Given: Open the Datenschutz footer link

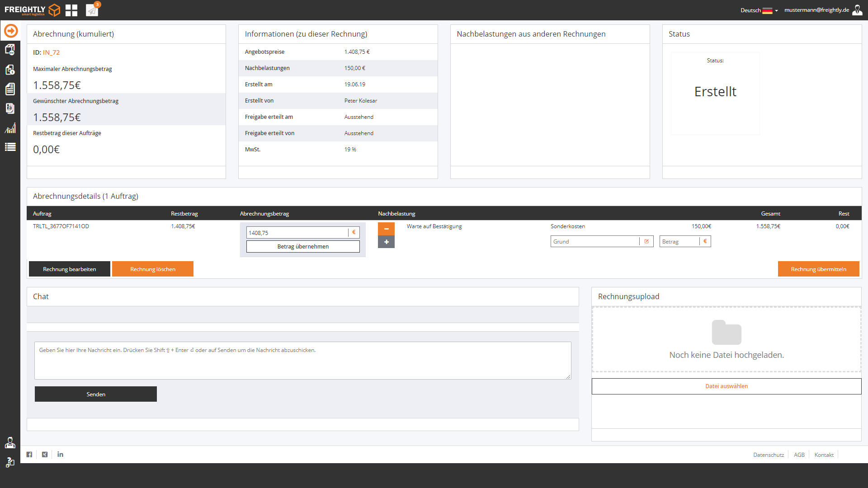Looking at the screenshot, I should 769,455.
